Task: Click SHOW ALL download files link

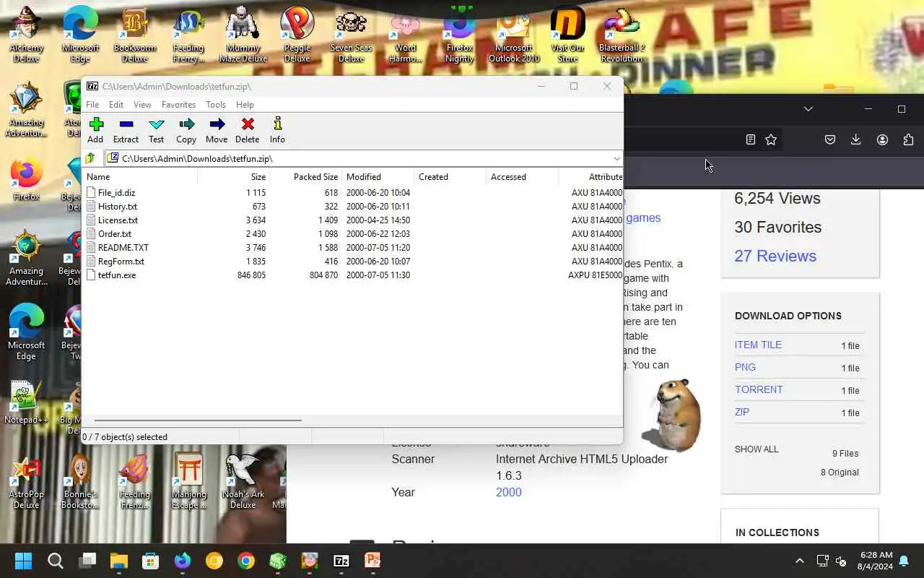Action: pyautogui.click(x=757, y=449)
